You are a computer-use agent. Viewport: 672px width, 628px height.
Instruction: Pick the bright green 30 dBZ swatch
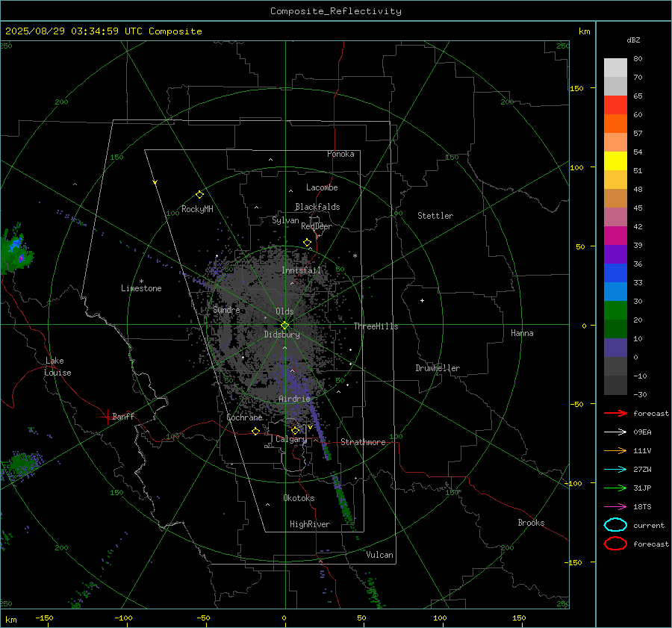tap(615, 310)
